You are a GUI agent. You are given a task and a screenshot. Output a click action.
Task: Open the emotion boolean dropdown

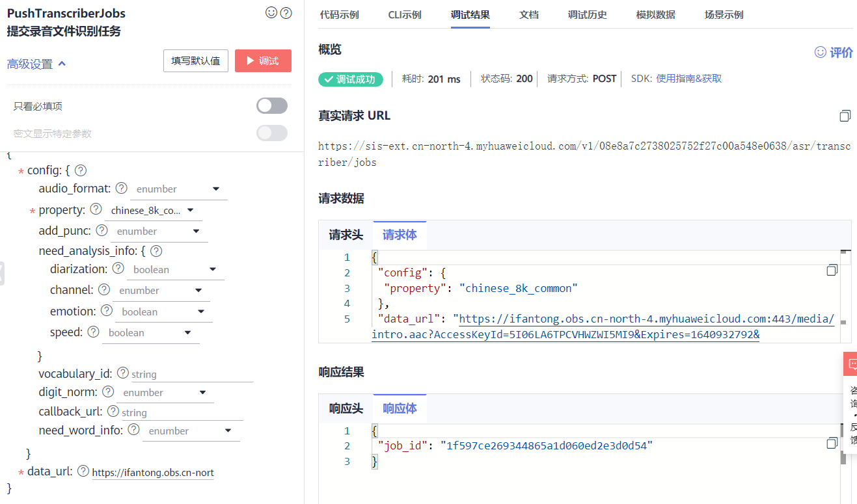(x=163, y=312)
